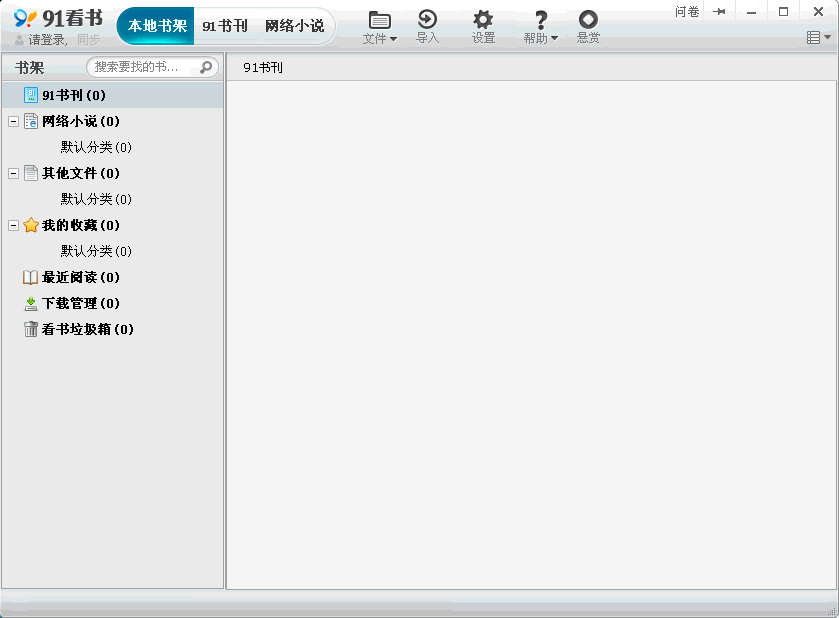Image resolution: width=839 pixels, height=618 pixels.
Task: Open the 文件 folder toolbar icon
Action: coord(379,20)
